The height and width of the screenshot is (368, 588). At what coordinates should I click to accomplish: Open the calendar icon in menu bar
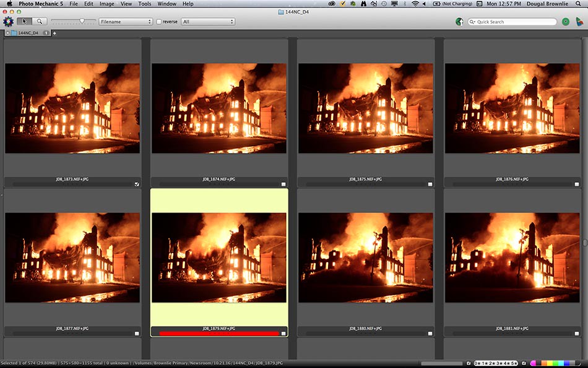click(479, 4)
